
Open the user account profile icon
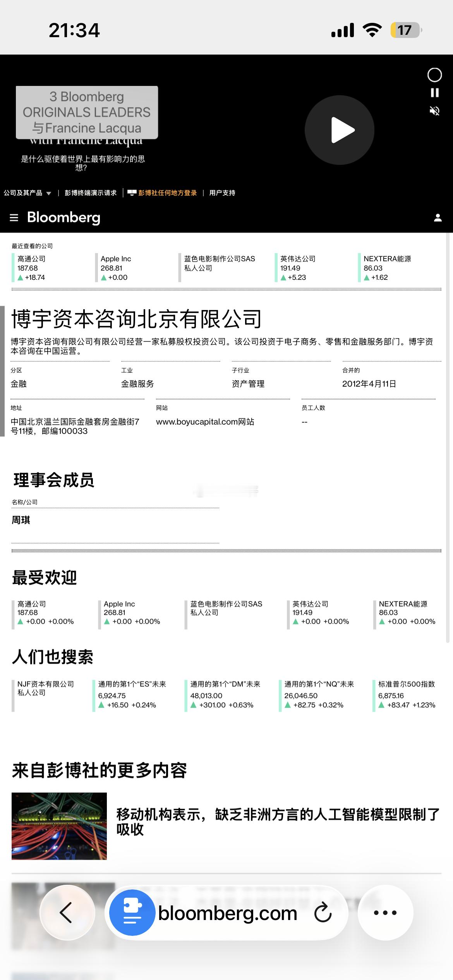[x=438, y=218]
